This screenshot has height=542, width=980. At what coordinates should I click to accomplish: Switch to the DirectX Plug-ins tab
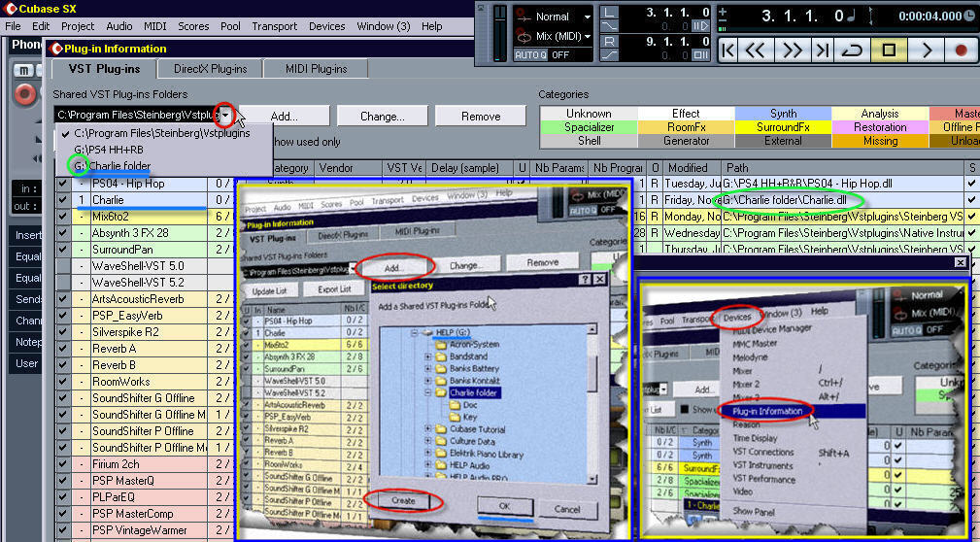(x=210, y=69)
